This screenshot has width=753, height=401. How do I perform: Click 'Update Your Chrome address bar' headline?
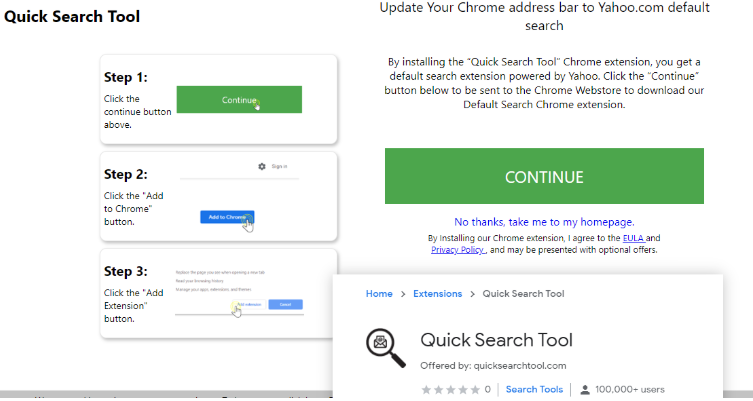[x=544, y=16]
